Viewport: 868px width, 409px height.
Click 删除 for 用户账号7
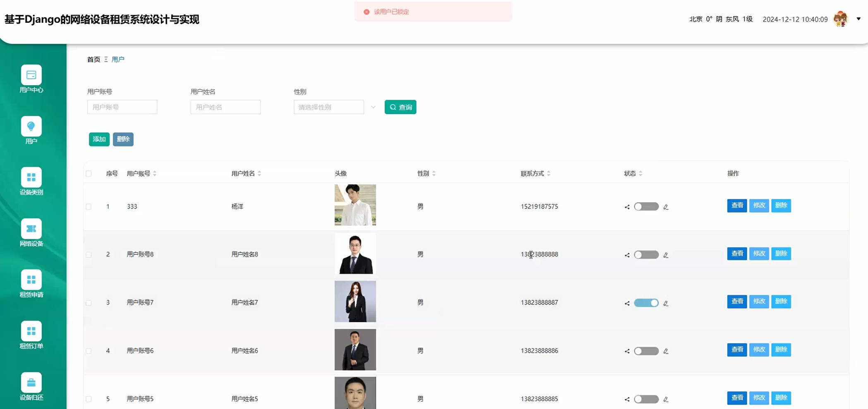click(781, 301)
